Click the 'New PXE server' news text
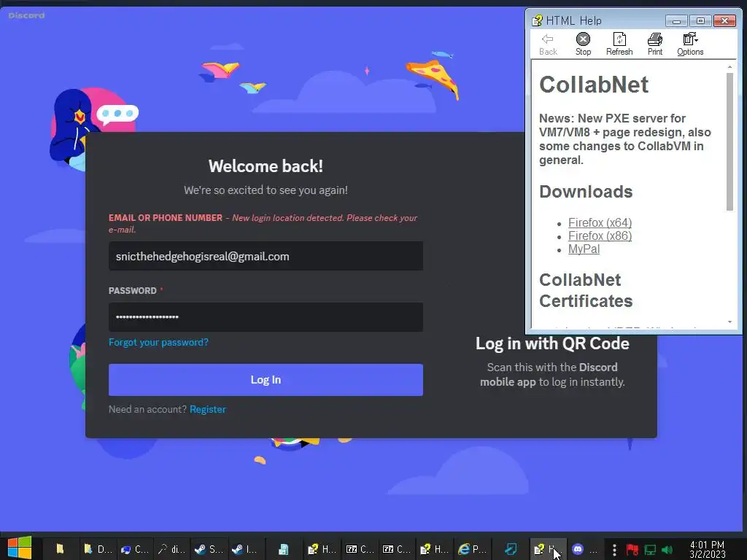 click(624, 139)
